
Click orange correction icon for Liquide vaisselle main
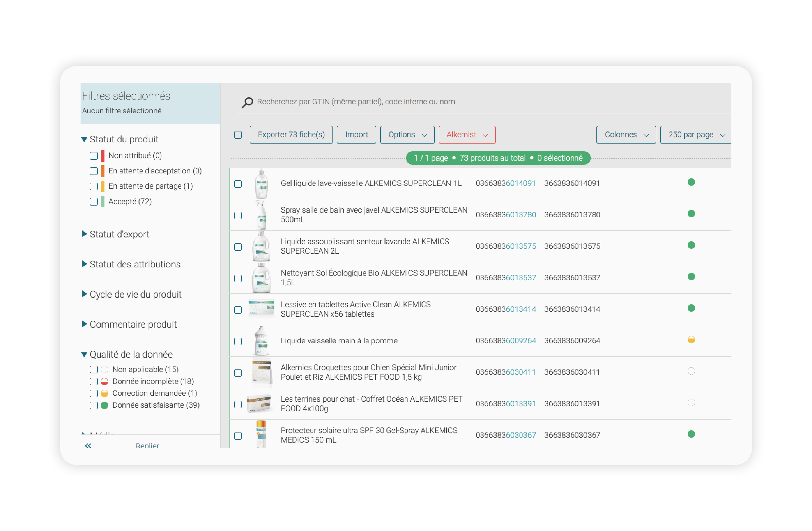[691, 340]
